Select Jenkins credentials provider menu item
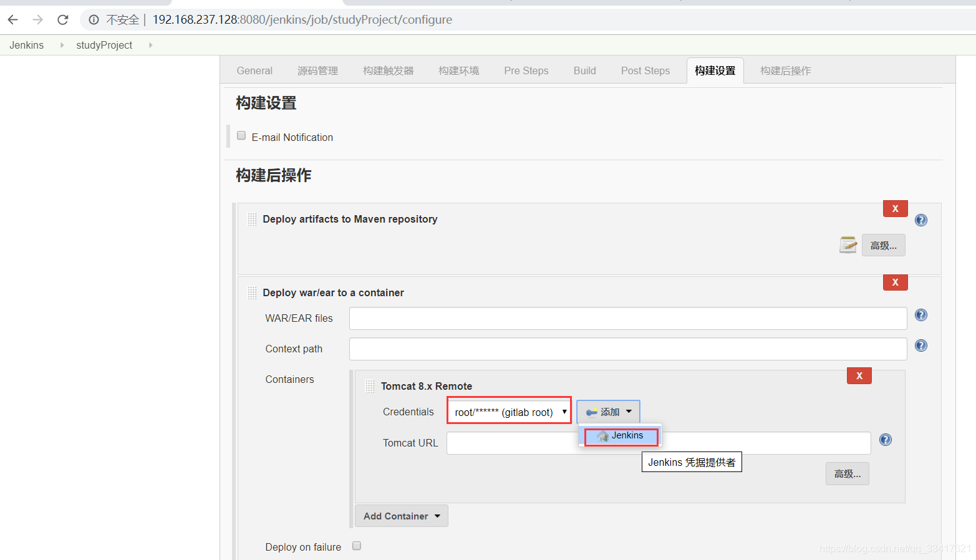976x560 pixels. click(x=621, y=436)
